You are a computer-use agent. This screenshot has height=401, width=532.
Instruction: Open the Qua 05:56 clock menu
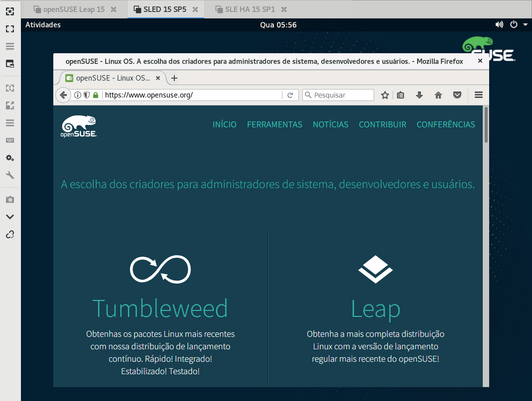pyautogui.click(x=278, y=25)
